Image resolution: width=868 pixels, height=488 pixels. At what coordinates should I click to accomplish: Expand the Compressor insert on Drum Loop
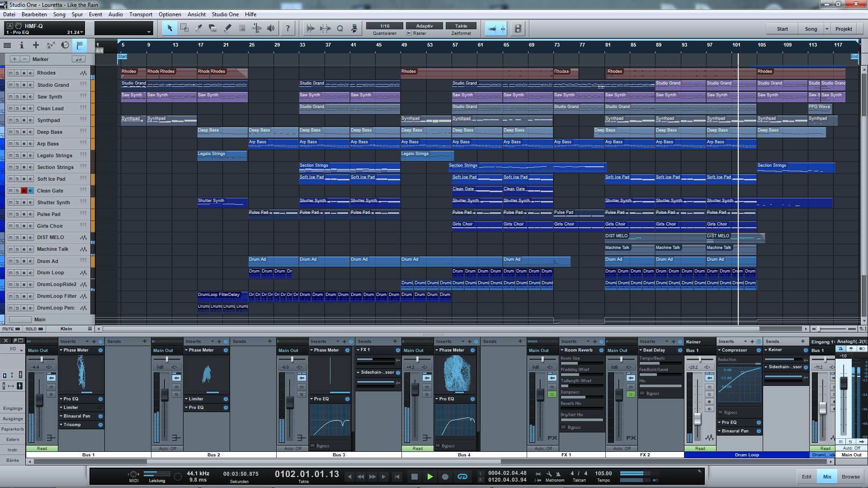(719, 350)
